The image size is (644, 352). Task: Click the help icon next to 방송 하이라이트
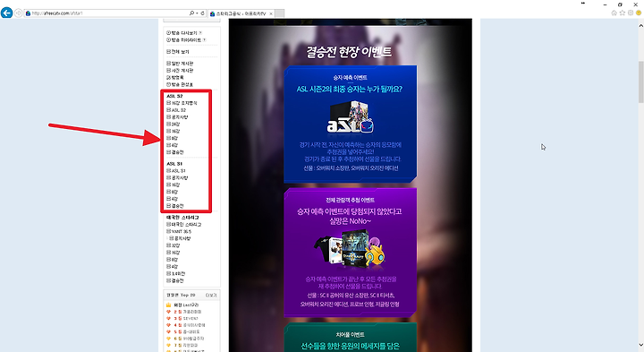pyautogui.click(x=204, y=40)
